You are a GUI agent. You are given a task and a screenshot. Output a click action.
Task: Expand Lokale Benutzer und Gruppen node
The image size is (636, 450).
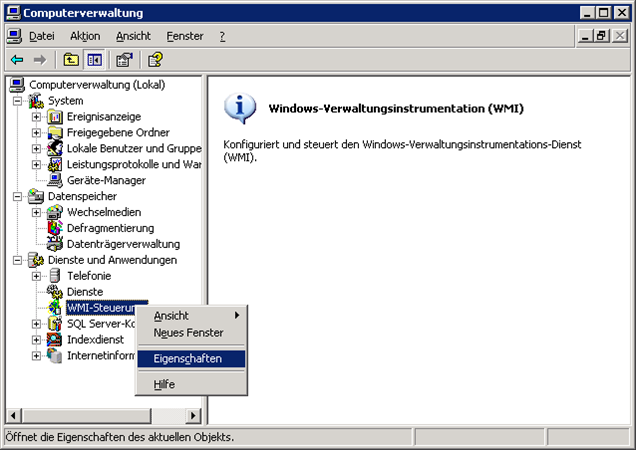coord(36,149)
